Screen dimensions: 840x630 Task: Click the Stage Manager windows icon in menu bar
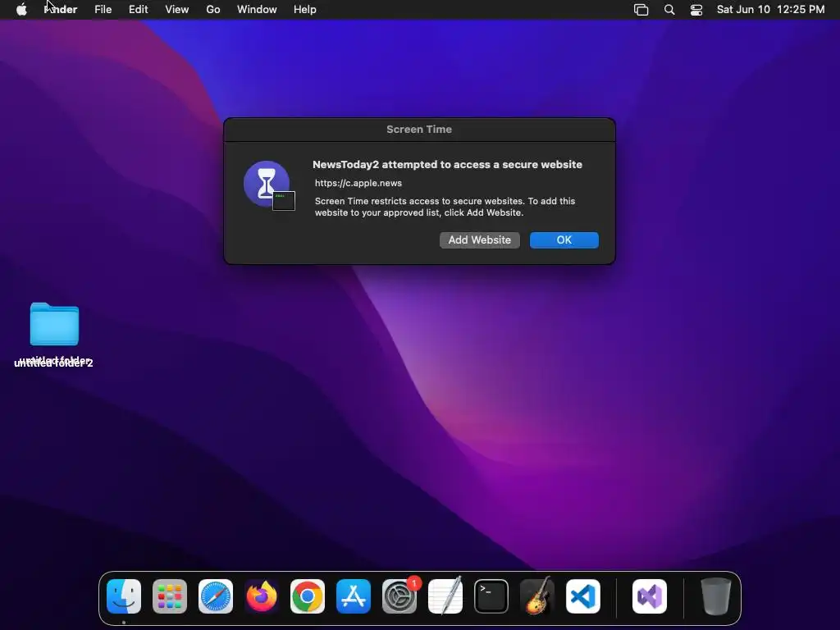point(641,10)
